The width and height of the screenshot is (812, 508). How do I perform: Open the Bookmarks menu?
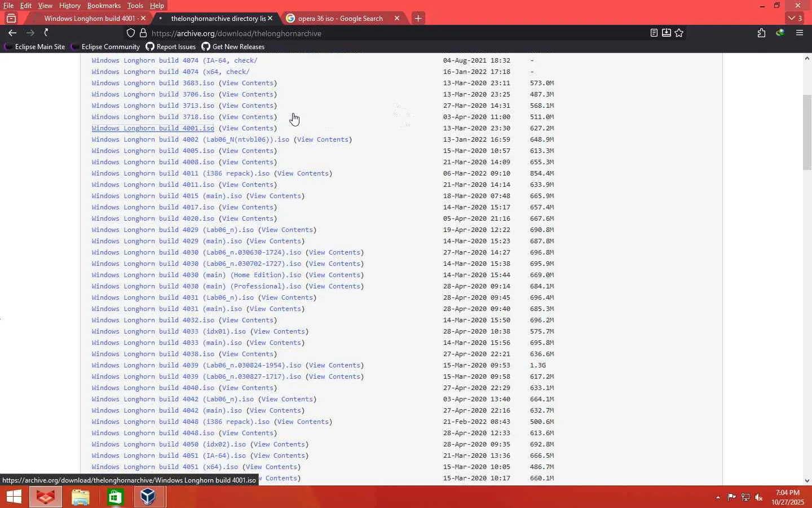point(104,6)
